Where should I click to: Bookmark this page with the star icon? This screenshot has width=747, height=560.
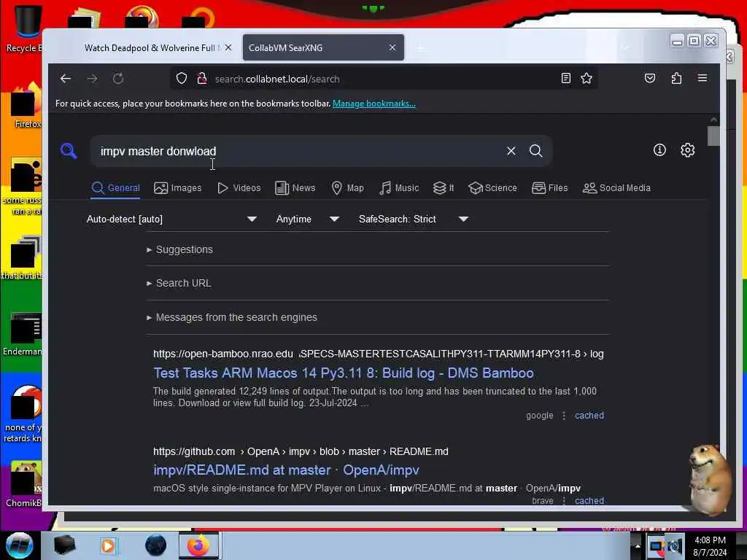pyautogui.click(x=587, y=78)
